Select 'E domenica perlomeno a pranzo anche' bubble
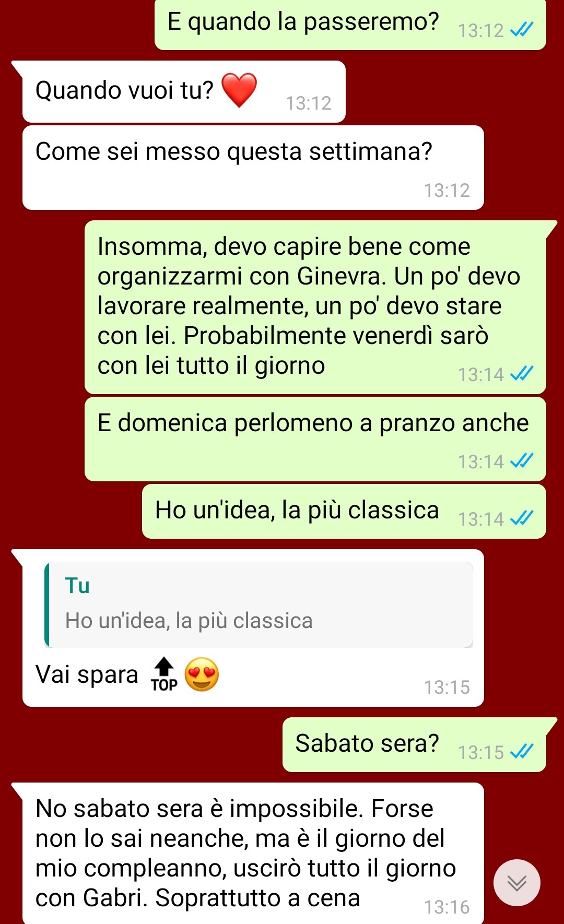Image resolution: width=564 pixels, height=924 pixels. tap(315, 439)
